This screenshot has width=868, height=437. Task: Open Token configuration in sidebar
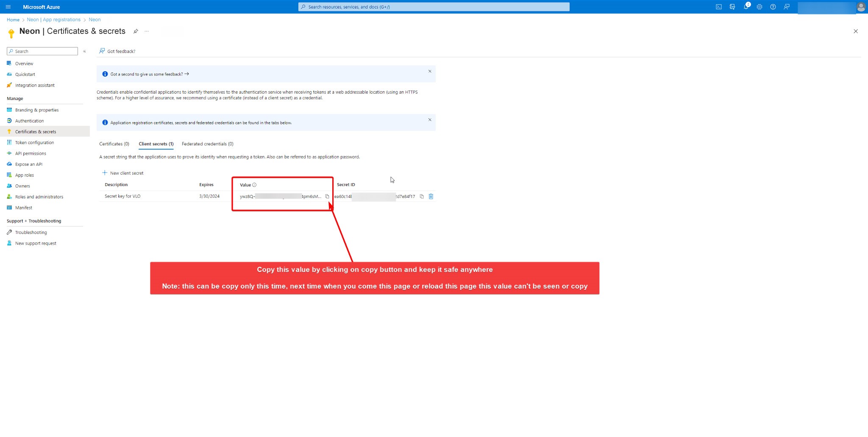pos(34,142)
